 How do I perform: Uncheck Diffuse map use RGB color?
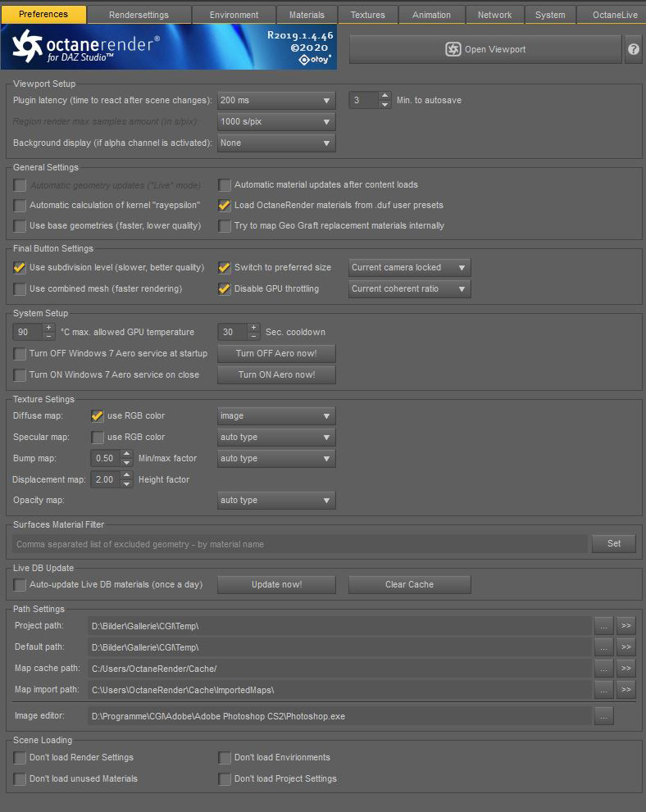coord(97,416)
